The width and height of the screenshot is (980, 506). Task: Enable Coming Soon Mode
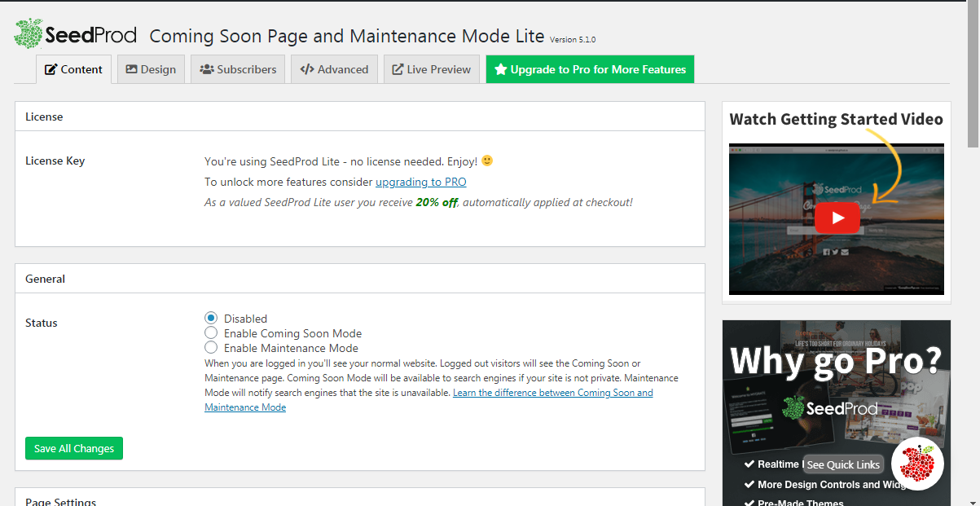211,333
